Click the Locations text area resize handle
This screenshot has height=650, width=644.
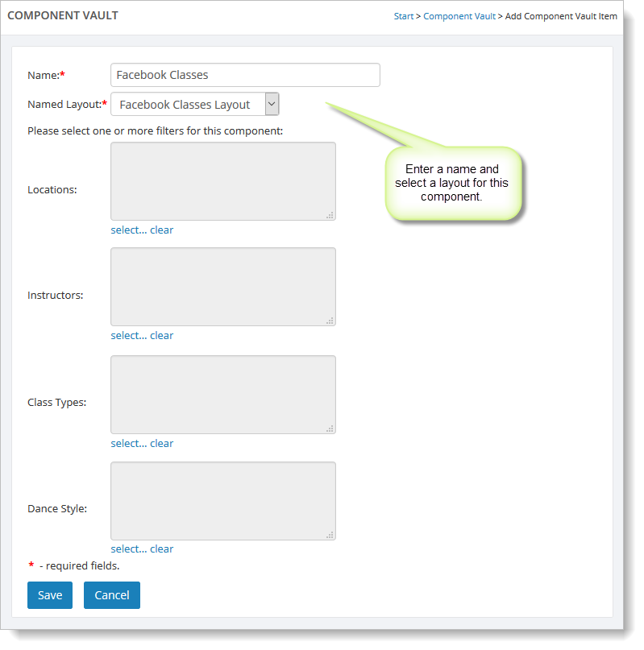pos(330,215)
